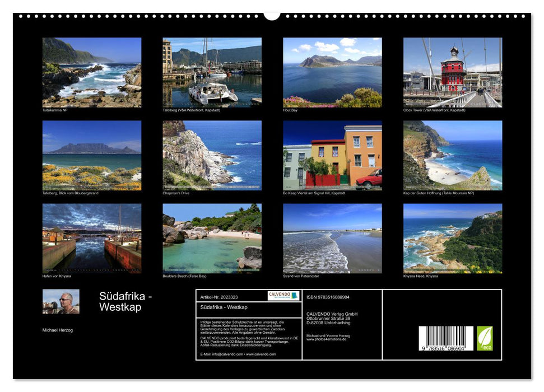Image resolution: width=544 pixels, height=392 pixels.
Task: Select the ISBN 9783516086904 text
Action: click(x=328, y=298)
